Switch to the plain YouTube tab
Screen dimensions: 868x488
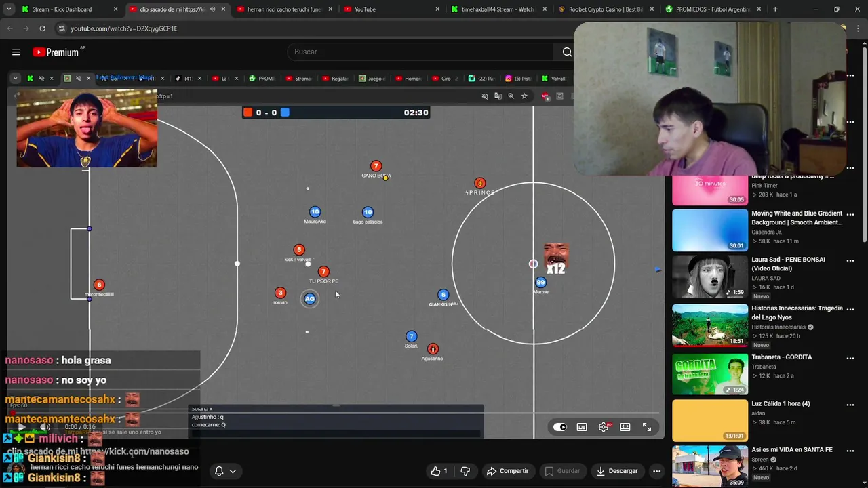[392, 9]
